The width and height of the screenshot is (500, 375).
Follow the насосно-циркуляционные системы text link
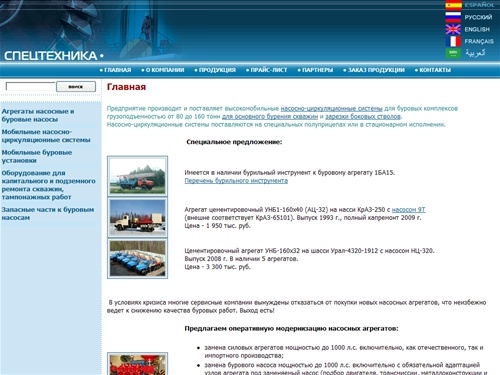coord(331,109)
